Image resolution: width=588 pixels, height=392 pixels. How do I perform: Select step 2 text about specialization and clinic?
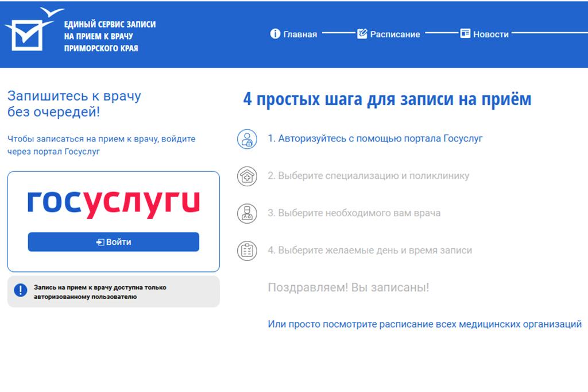pos(368,176)
